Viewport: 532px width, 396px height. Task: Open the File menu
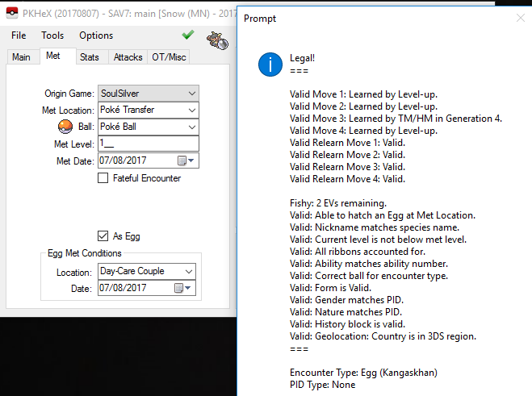tap(19, 35)
